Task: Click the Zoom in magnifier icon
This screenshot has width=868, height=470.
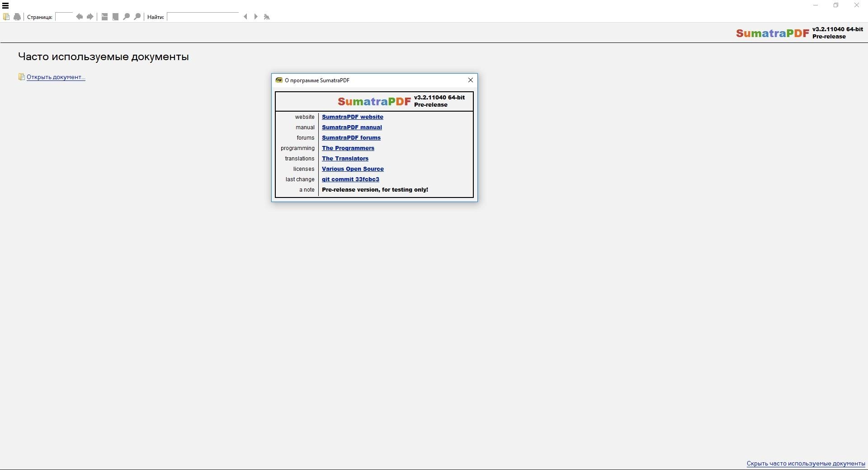Action: tap(137, 17)
